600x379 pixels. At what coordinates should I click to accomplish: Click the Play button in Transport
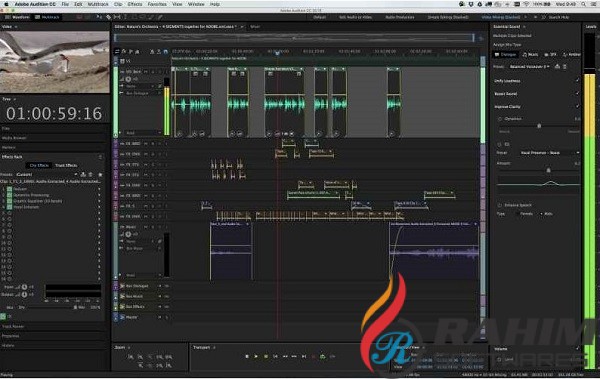click(256, 356)
